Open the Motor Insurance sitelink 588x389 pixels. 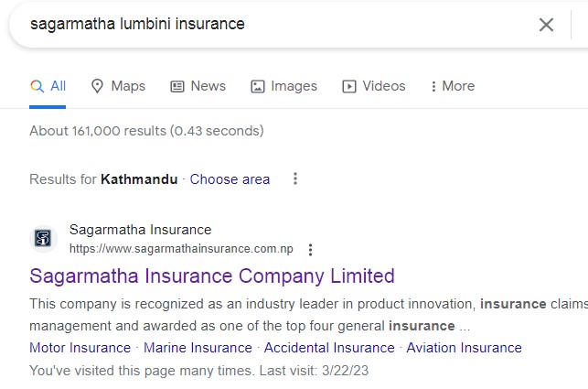tap(80, 348)
